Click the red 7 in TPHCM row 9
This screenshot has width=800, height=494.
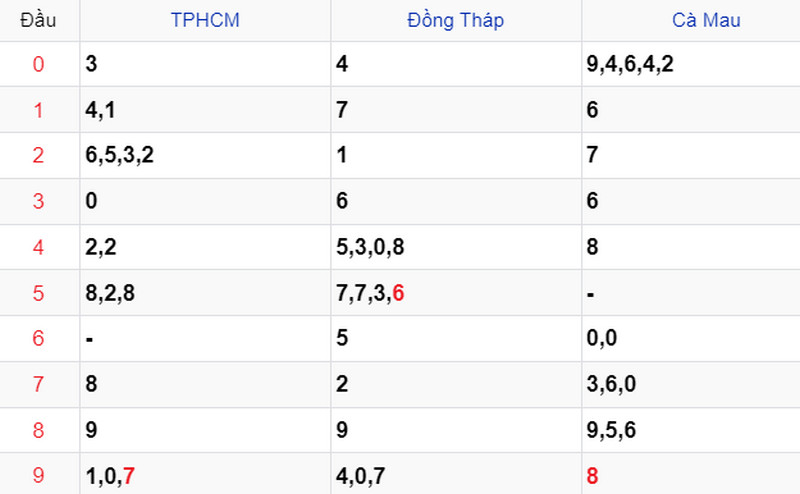click(129, 476)
